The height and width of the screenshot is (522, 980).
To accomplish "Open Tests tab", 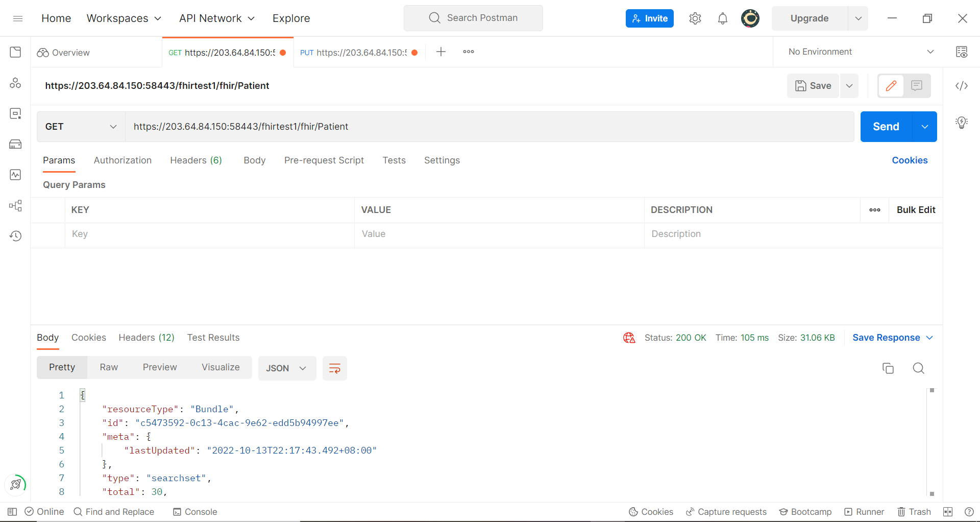I will pyautogui.click(x=394, y=160).
